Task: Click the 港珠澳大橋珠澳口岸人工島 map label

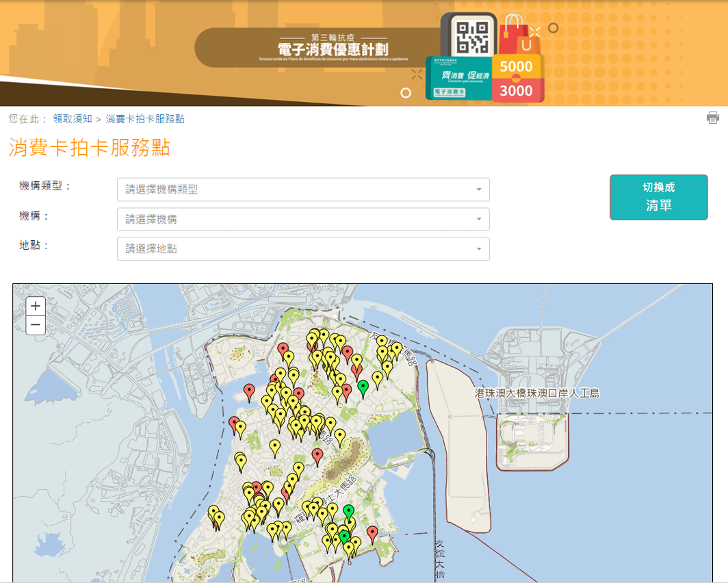Action: pyautogui.click(x=536, y=393)
